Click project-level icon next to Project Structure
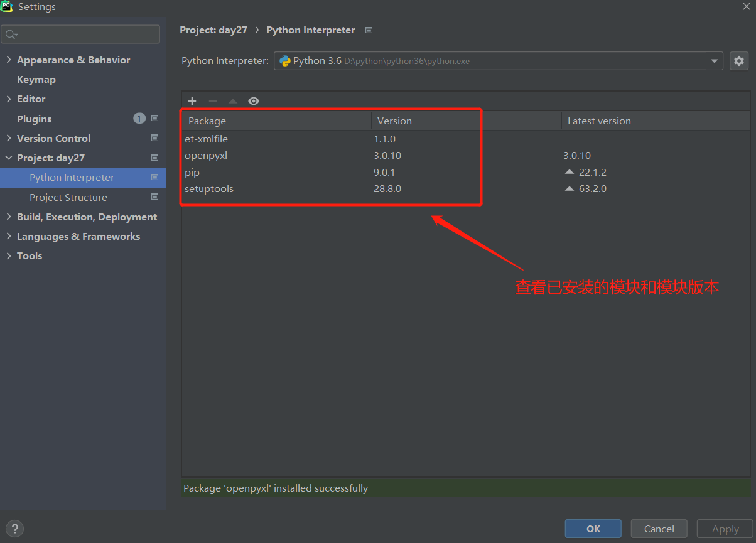This screenshot has width=756, height=543. 155,197
